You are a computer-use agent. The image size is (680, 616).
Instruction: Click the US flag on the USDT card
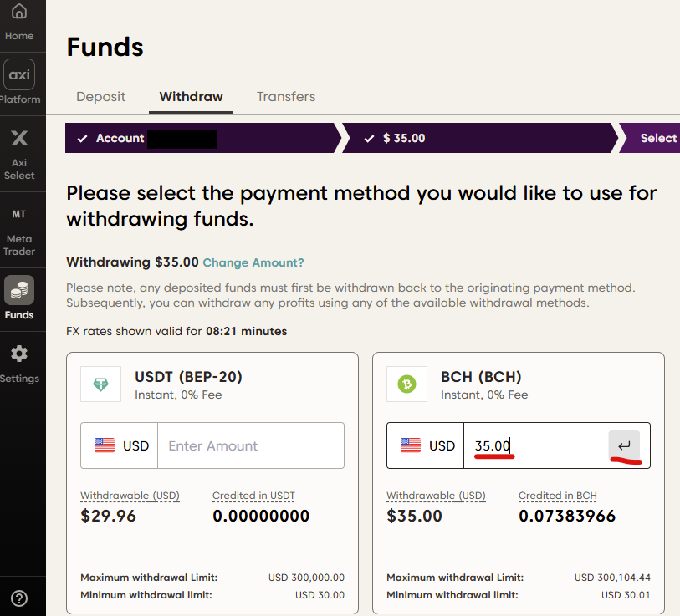[105, 445]
